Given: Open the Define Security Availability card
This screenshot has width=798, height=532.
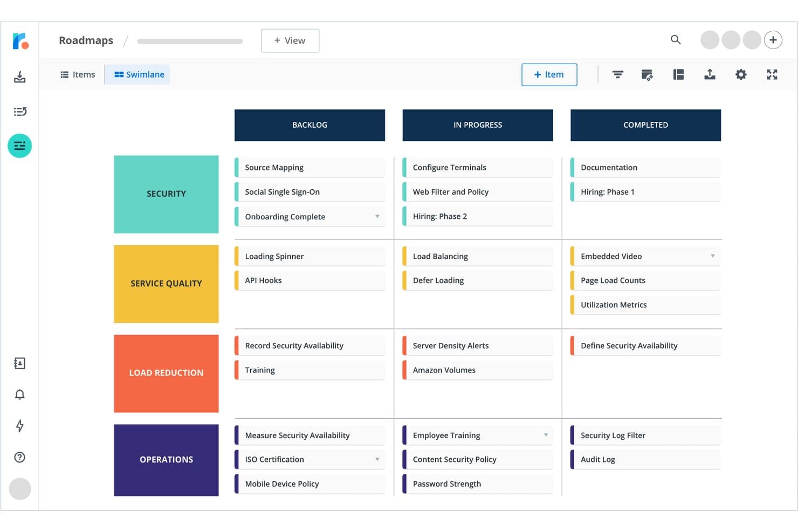Looking at the screenshot, I should tap(645, 346).
